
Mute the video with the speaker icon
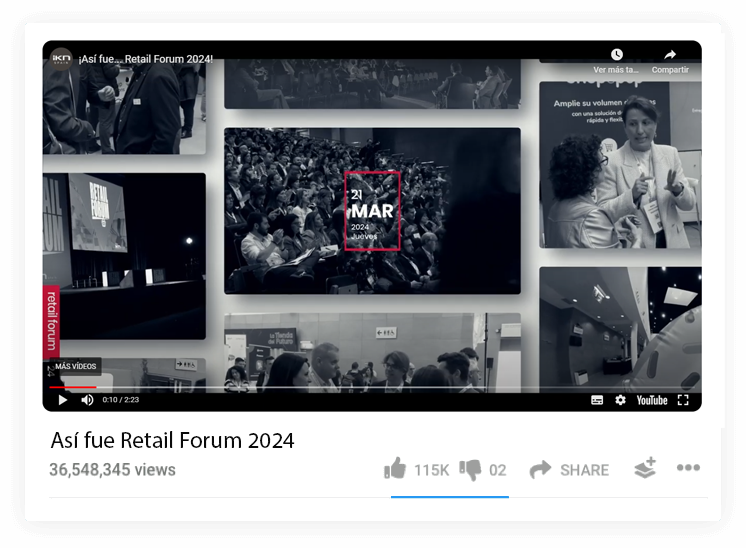click(x=87, y=400)
